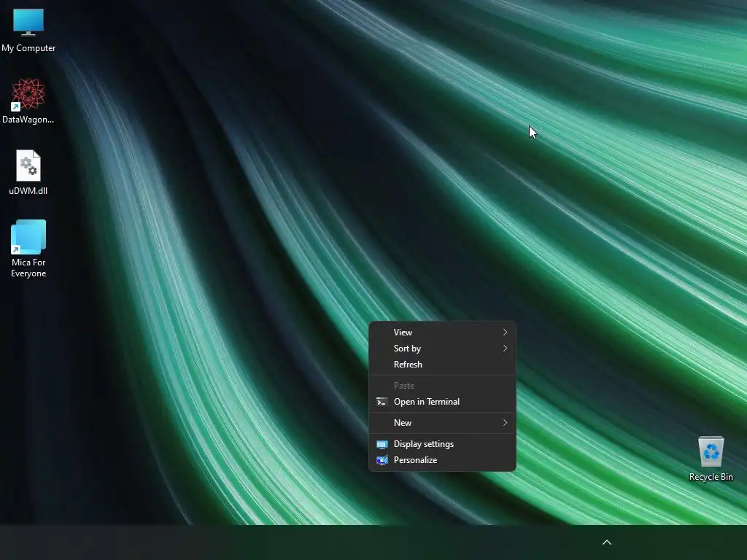Click the Recycle Bin label text
Screen dimensions: 747x560
[x=711, y=477]
